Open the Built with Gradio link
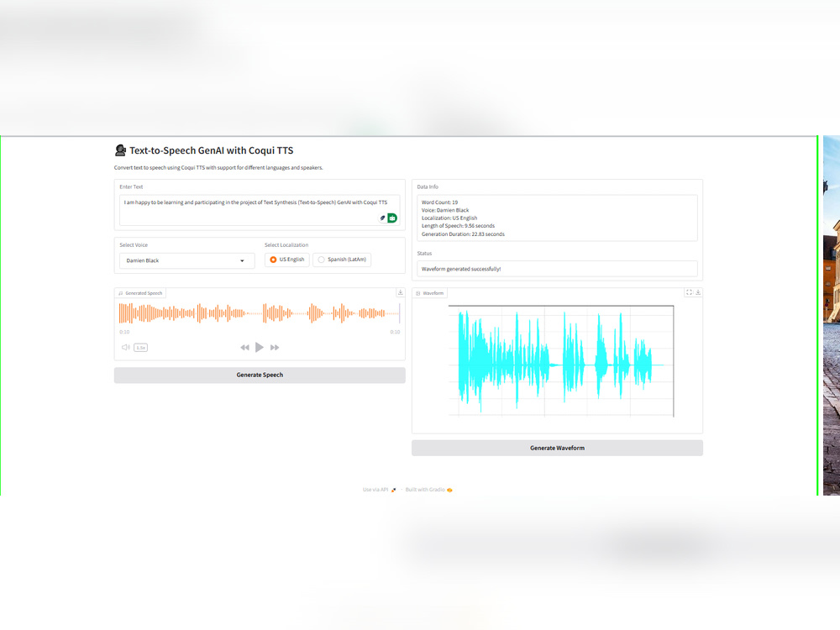The width and height of the screenshot is (840, 630). click(429, 490)
